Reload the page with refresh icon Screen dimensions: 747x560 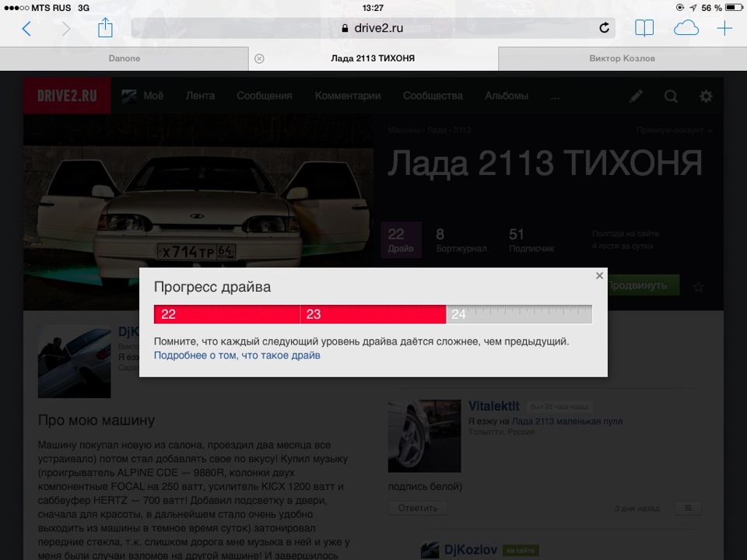coord(604,28)
